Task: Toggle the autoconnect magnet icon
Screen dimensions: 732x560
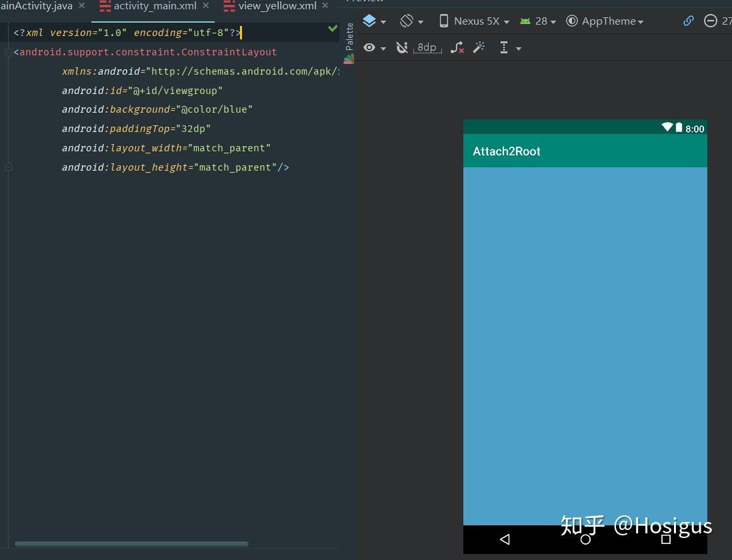Action: pos(401,48)
